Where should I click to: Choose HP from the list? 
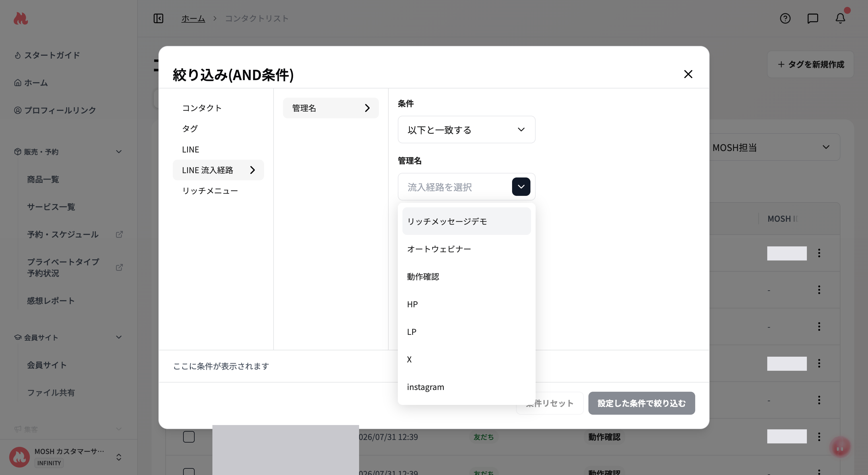coord(466,304)
